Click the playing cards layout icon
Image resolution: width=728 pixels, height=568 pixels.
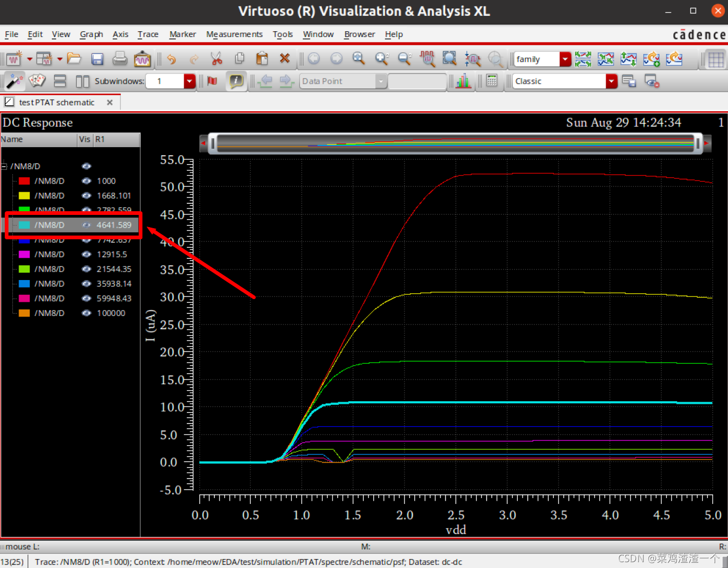pyautogui.click(x=37, y=81)
